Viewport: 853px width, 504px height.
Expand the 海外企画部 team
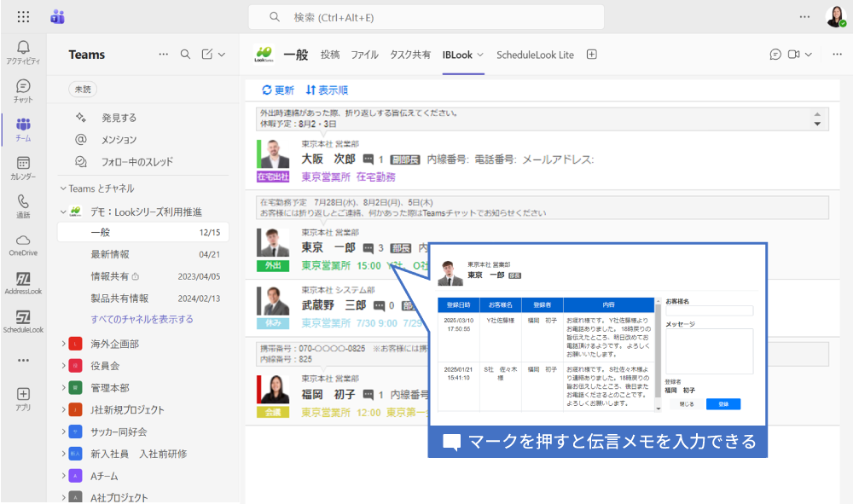click(x=63, y=344)
